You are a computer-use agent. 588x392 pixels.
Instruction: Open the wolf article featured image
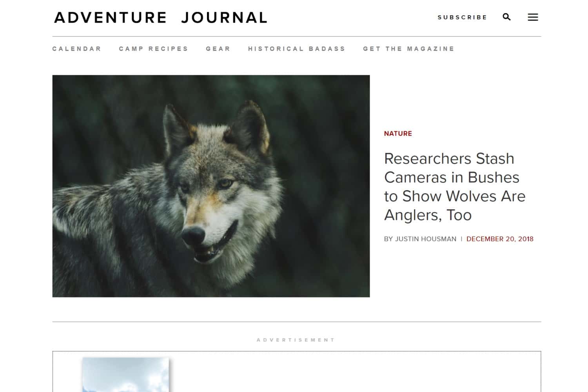click(x=211, y=186)
